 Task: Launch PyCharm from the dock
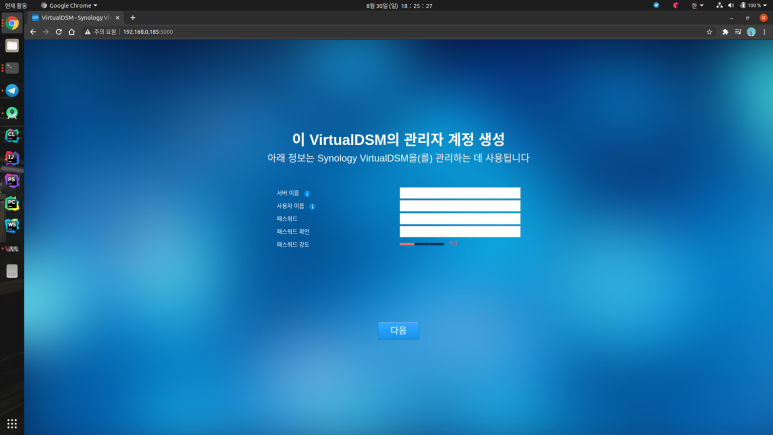[x=12, y=203]
